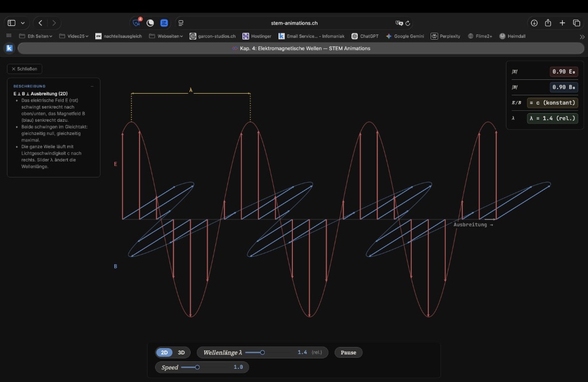Screen dimensions: 588x382
Task: Open a new tab with plus icon
Action: (562, 23)
